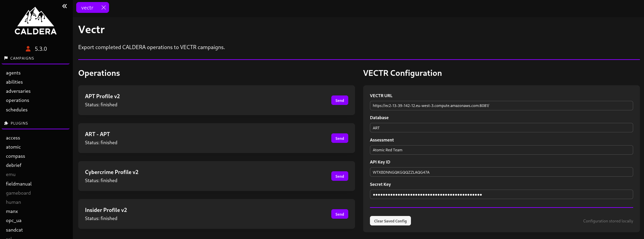The height and width of the screenshot is (239, 644).
Task: Click the PLUGINS section label
Action: click(19, 123)
